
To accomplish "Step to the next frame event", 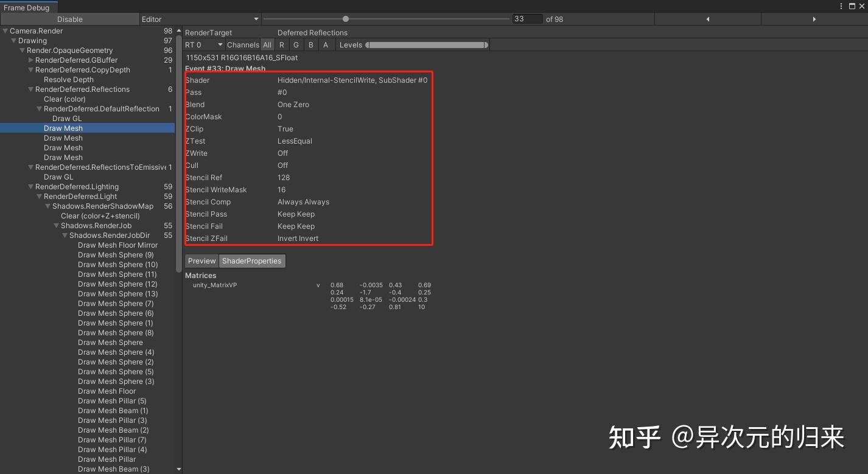I will (814, 19).
